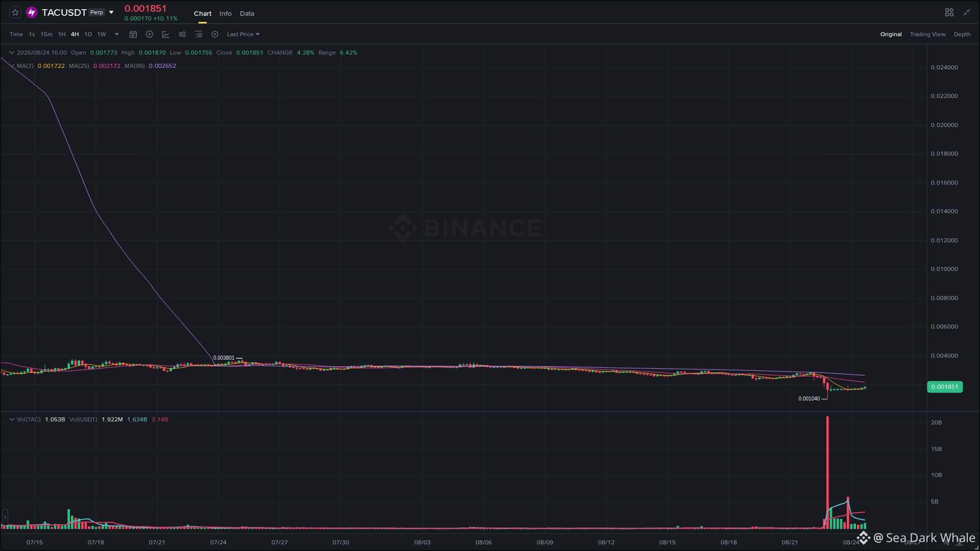This screenshot has width=980, height=551.
Task: Select the Time line-chart interval
Action: click(16, 34)
